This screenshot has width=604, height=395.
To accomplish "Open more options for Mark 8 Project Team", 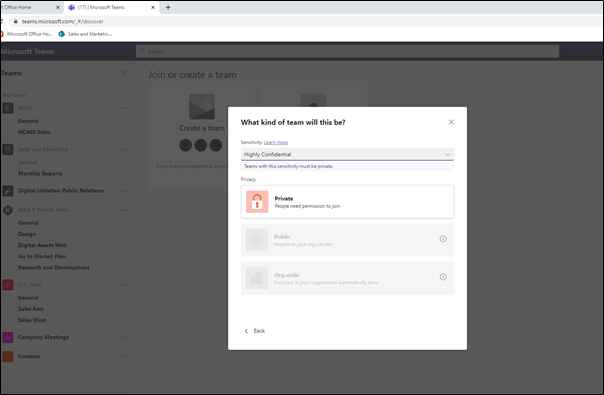I will [x=124, y=210].
